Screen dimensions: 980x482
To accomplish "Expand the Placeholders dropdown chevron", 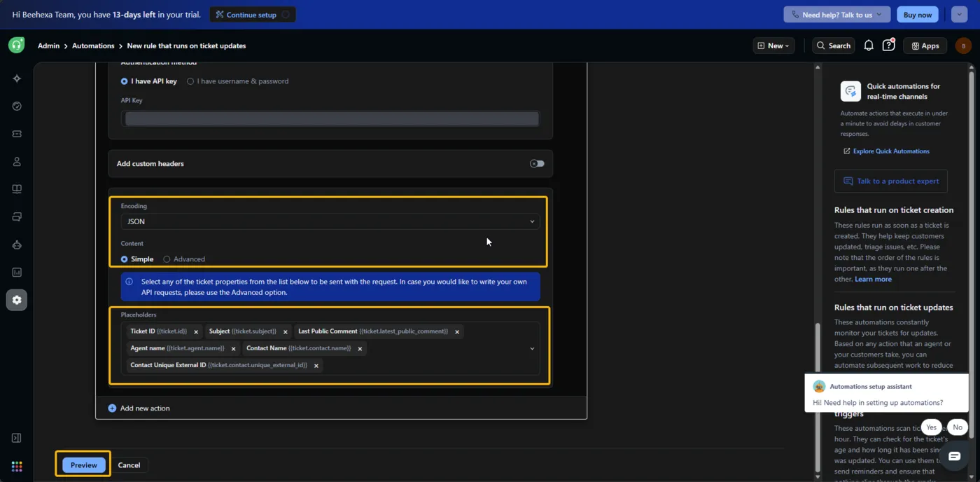I will coord(532,348).
